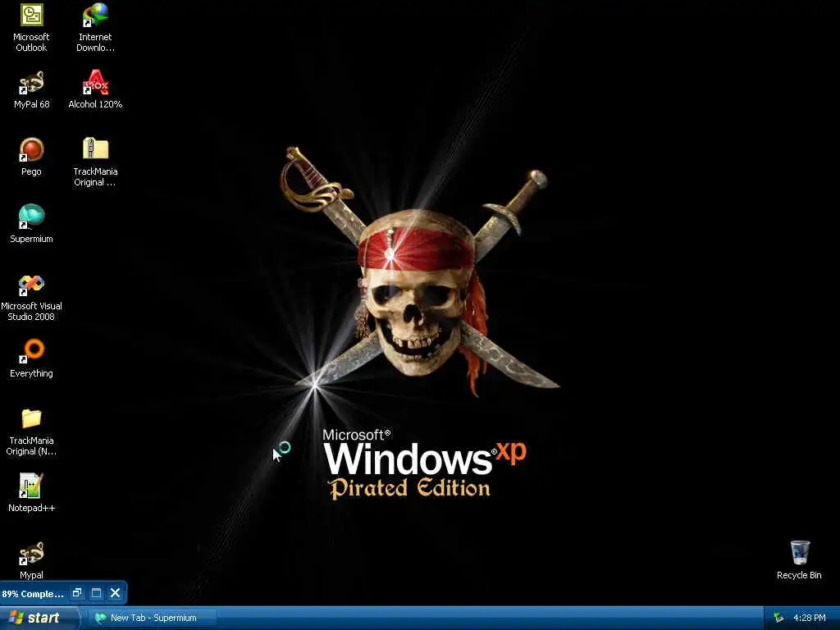This screenshot has width=840, height=630.
Task: Click the 89% Complete window title
Action: pos(33,594)
